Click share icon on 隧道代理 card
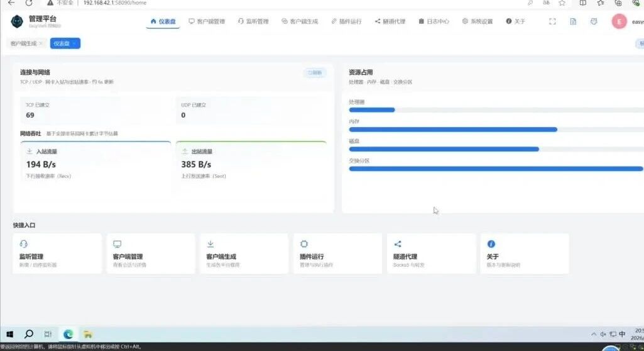 pos(398,244)
